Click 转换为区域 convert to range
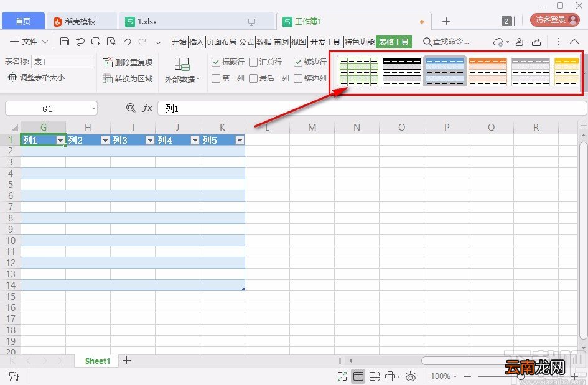The height and width of the screenshot is (385, 588). click(128, 78)
